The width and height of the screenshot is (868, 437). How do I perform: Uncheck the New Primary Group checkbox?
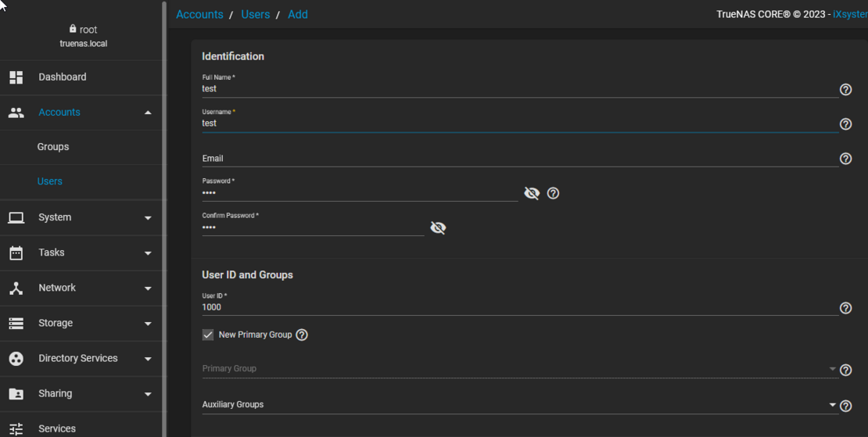pyautogui.click(x=208, y=335)
